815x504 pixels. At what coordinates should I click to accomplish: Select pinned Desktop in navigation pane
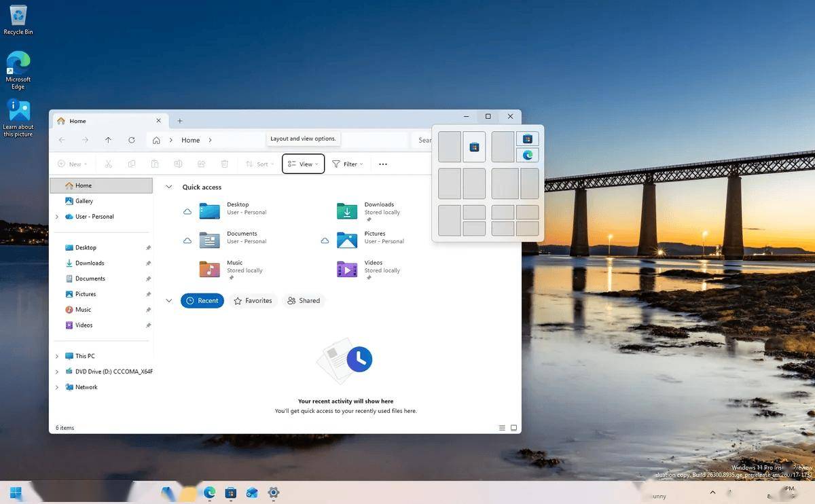(x=101, y=248)
